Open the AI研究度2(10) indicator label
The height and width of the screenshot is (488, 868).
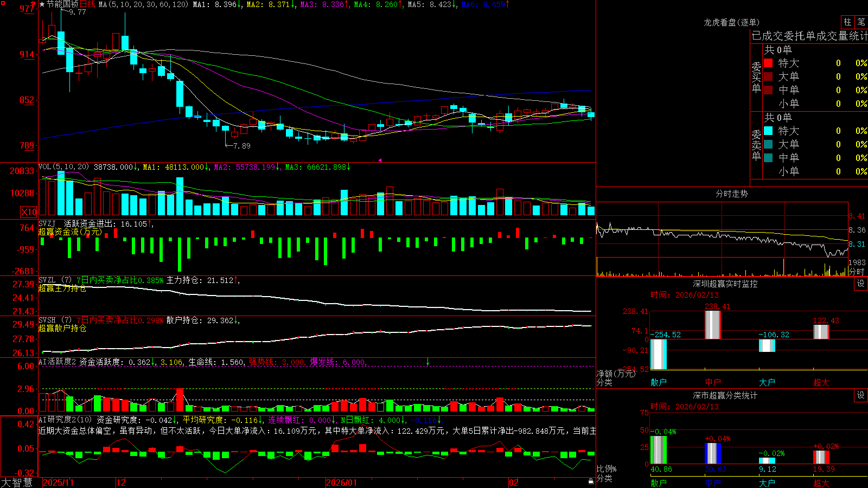coord(65,420)
